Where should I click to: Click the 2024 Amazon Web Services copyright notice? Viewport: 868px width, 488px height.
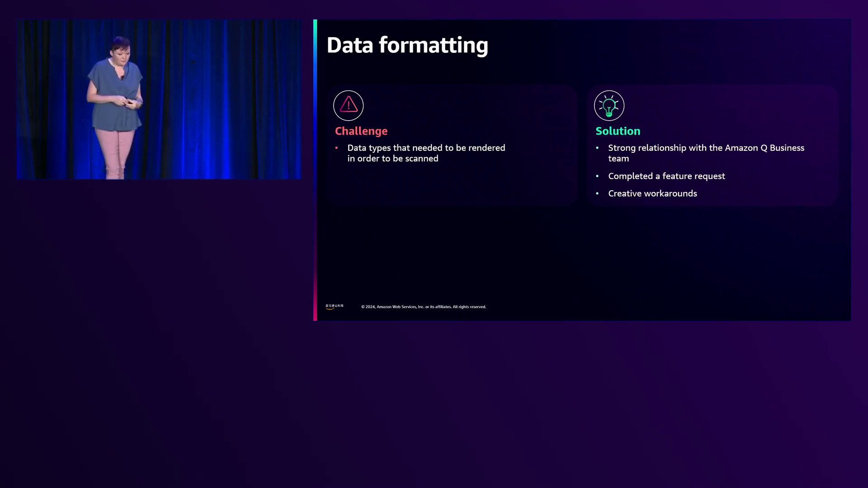point(424,307)
